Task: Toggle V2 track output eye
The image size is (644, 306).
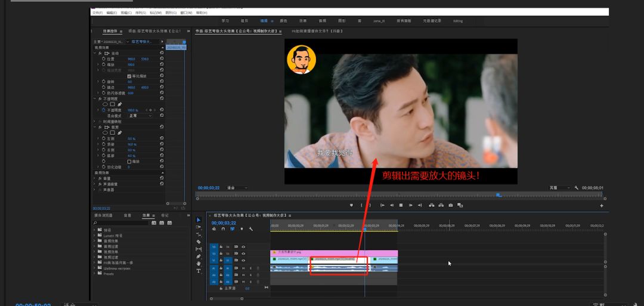Action: coord(243,254)
